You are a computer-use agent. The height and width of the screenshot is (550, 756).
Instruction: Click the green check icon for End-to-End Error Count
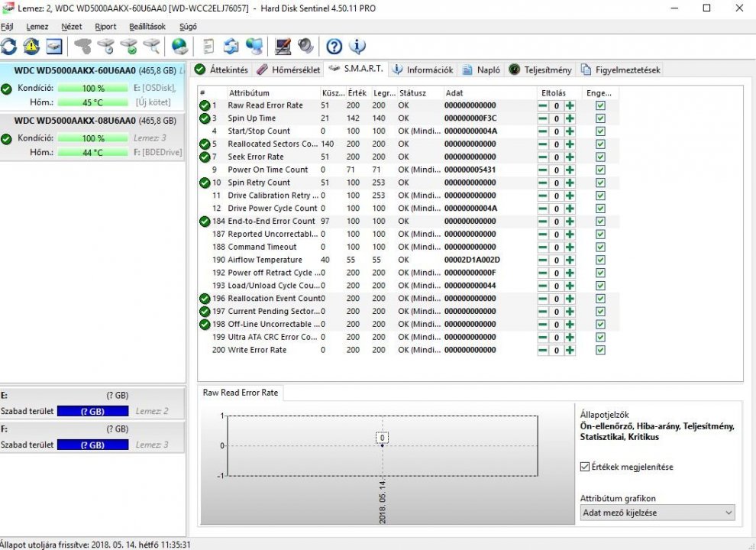[205, 221]
